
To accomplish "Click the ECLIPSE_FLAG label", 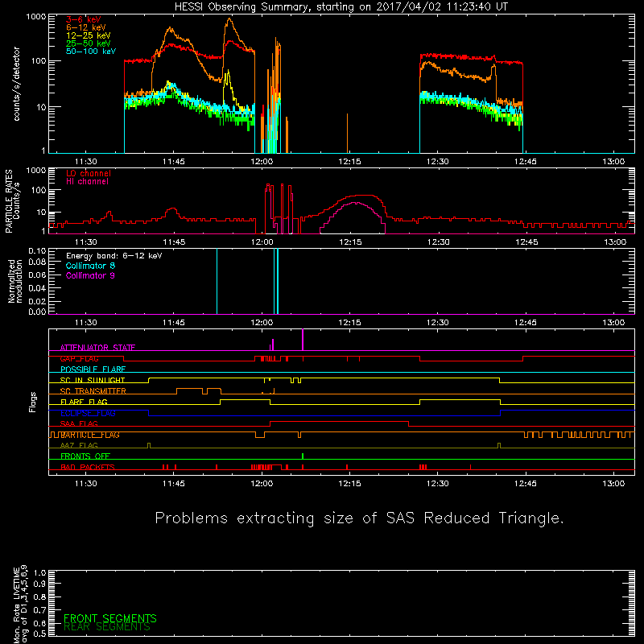I will click(88, 413).
